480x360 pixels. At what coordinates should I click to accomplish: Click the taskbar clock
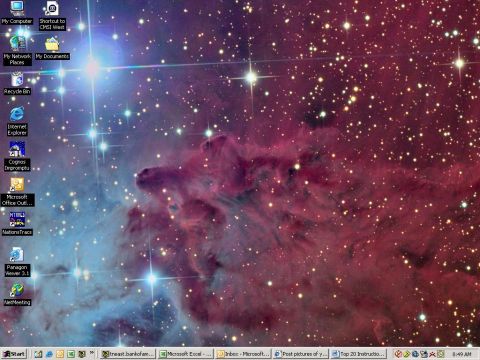pos(462,354)
